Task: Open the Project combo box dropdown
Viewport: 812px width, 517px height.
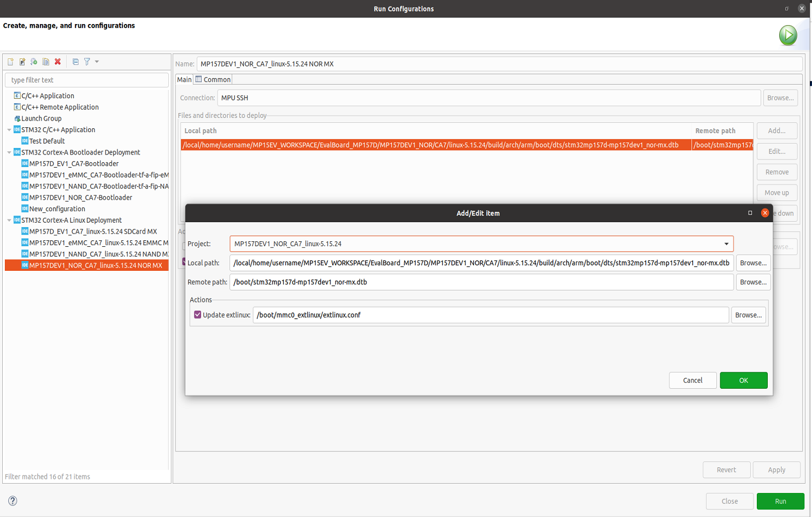Action: 726,244
